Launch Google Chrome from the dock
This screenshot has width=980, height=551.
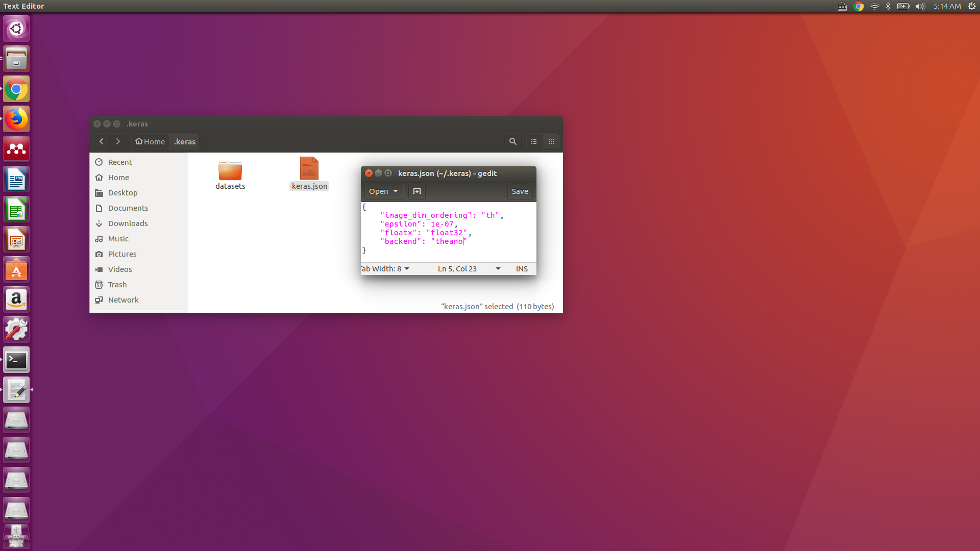click(16, 89)
